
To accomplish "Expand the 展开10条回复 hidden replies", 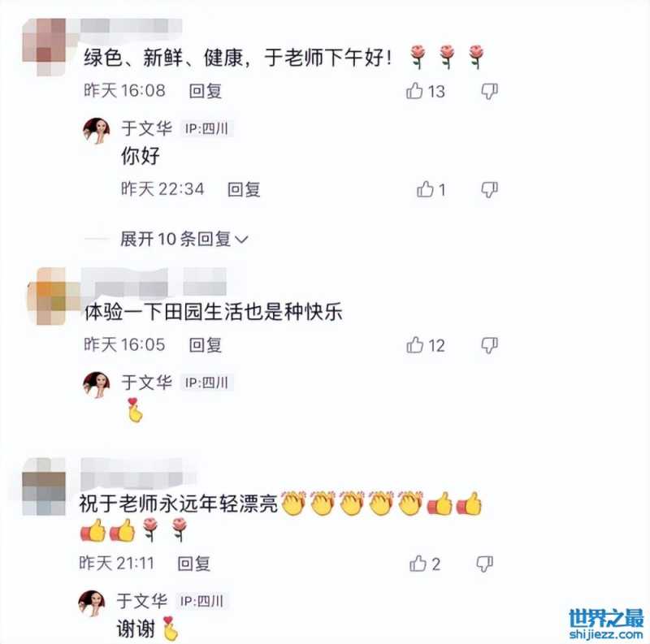I will [x=184, y=239].
